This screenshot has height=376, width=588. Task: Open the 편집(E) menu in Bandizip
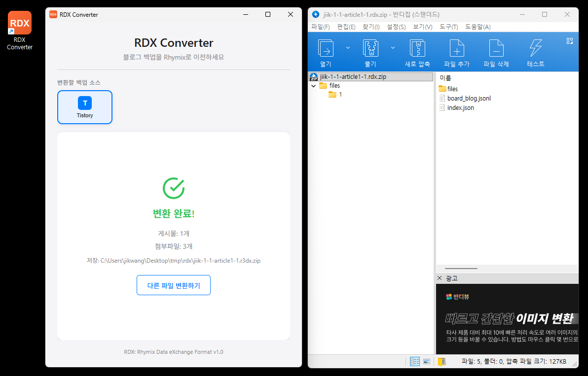346,27
